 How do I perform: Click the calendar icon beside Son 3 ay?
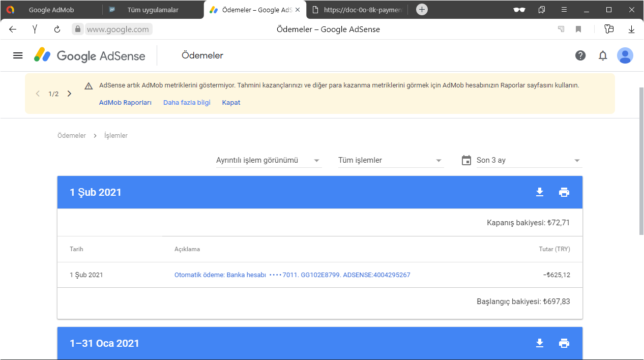click(x=466, y=160)
